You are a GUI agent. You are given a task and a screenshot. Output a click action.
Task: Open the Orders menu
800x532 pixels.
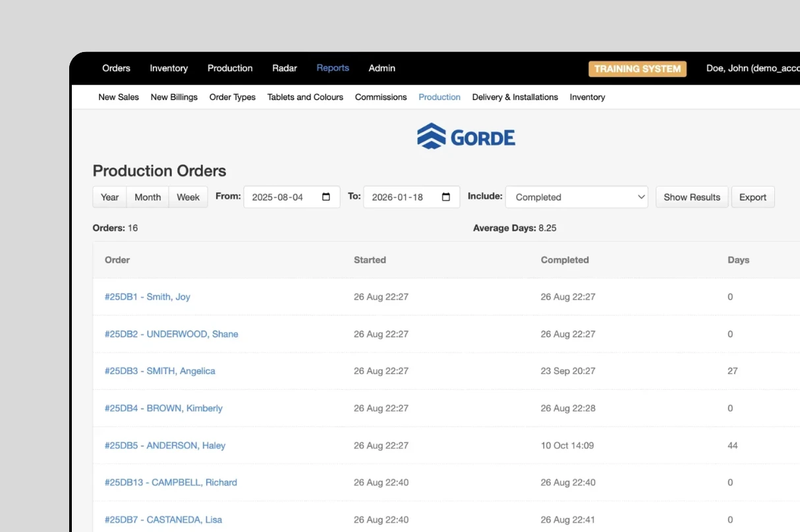(x=116, y=68)
